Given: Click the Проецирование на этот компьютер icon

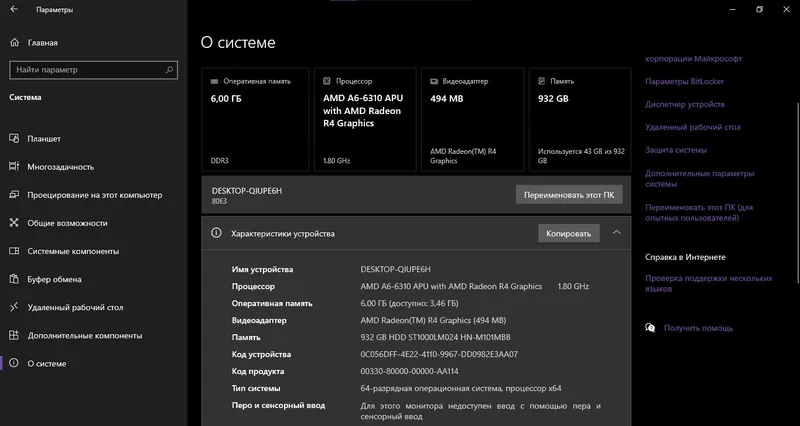Looking at the screenshot, I should click(14, 194).
